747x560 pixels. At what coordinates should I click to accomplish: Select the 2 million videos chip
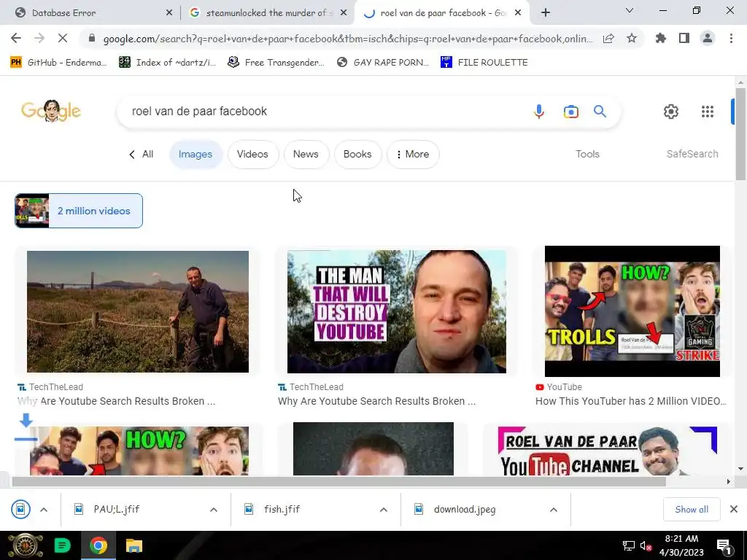click(79, 211)
